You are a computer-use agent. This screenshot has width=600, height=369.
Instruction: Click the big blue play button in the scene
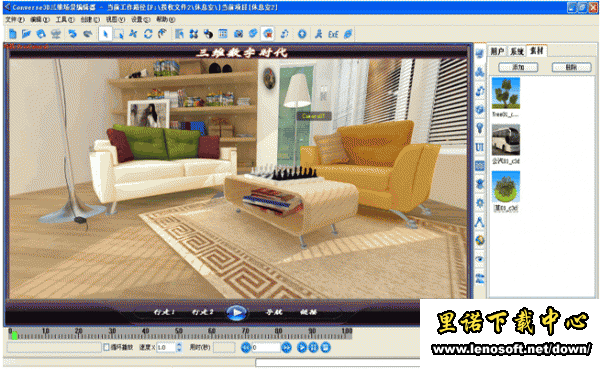tap(236, 312)
